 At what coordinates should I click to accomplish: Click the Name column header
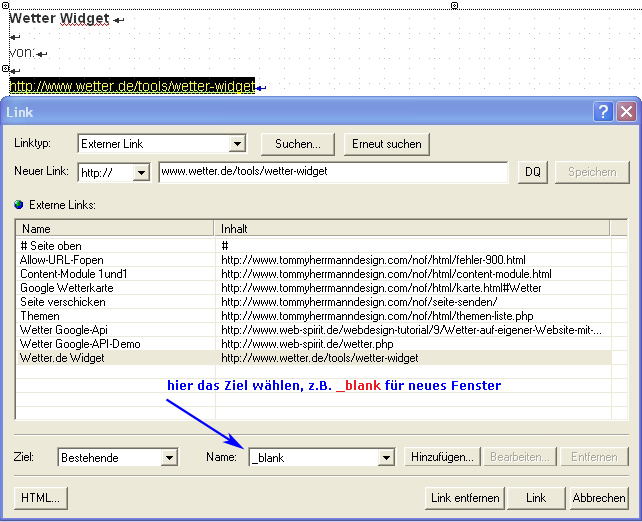tap(115, 229)
